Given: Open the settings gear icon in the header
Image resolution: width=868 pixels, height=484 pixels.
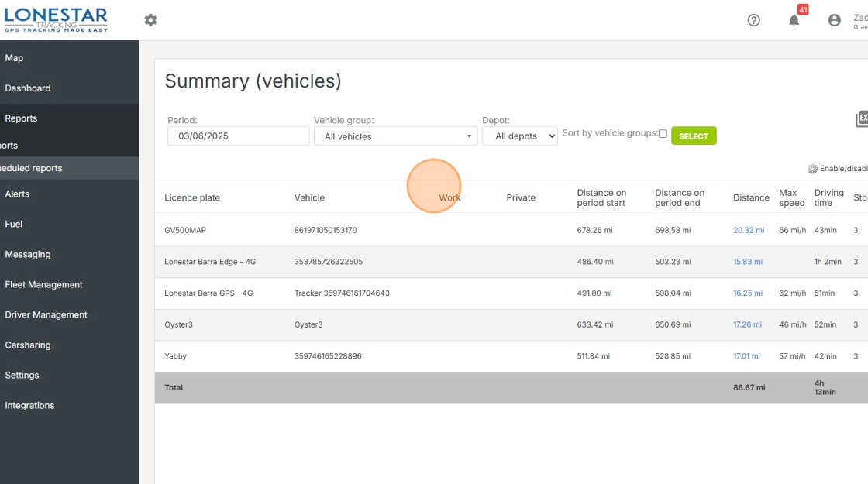Looking at the screenshot, I should [150, 20].
